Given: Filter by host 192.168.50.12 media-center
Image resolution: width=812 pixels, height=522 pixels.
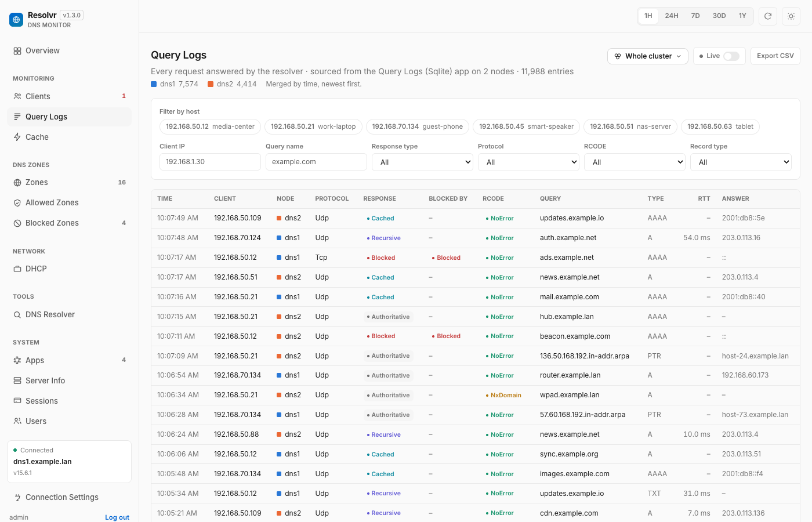Looking at the screenshot, I should [x=210, y=126].
